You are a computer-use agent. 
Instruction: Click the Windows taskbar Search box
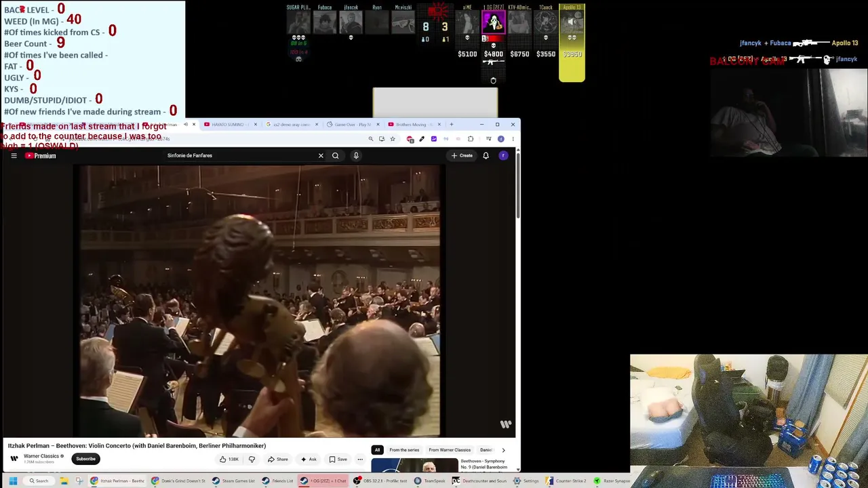(x=39, y=481)
